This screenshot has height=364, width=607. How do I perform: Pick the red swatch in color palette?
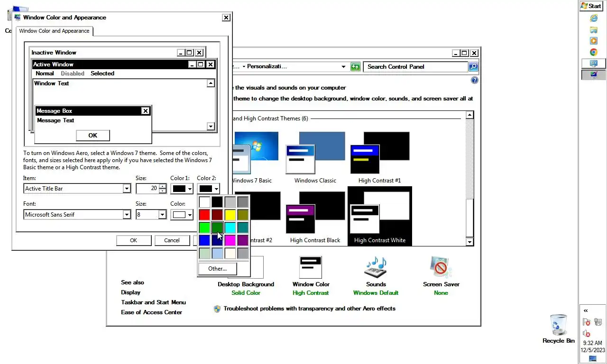(204, 215)
